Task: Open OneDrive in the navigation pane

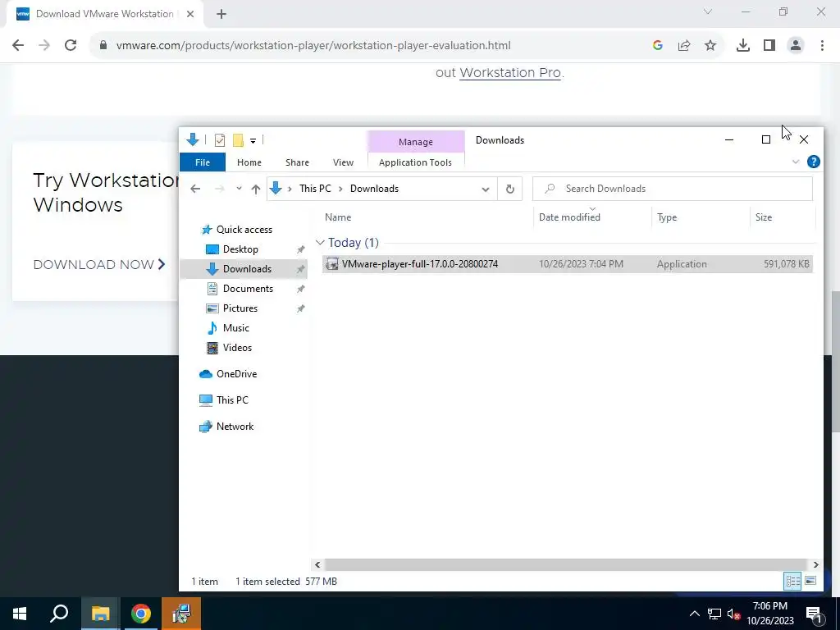Action: 236,374
